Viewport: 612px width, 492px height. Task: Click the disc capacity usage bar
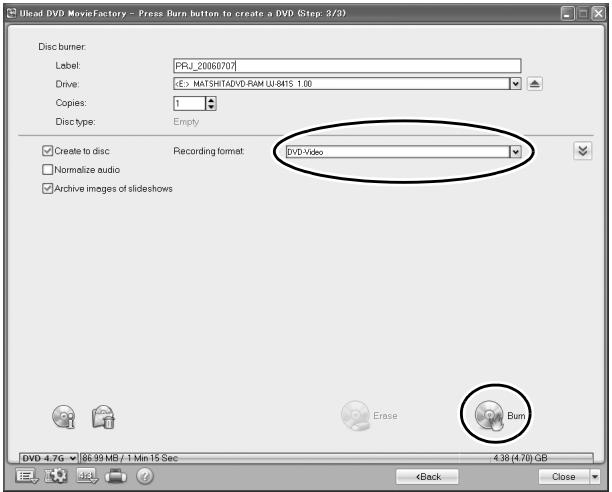336,458
